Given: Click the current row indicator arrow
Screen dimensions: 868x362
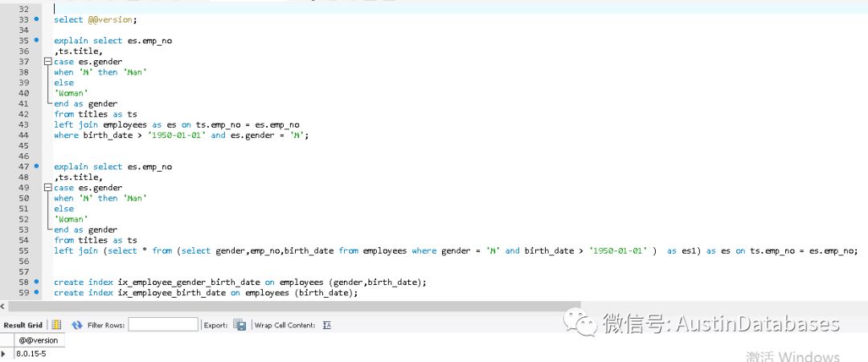Looking at the screenshot, I should [x=4, y=354].
